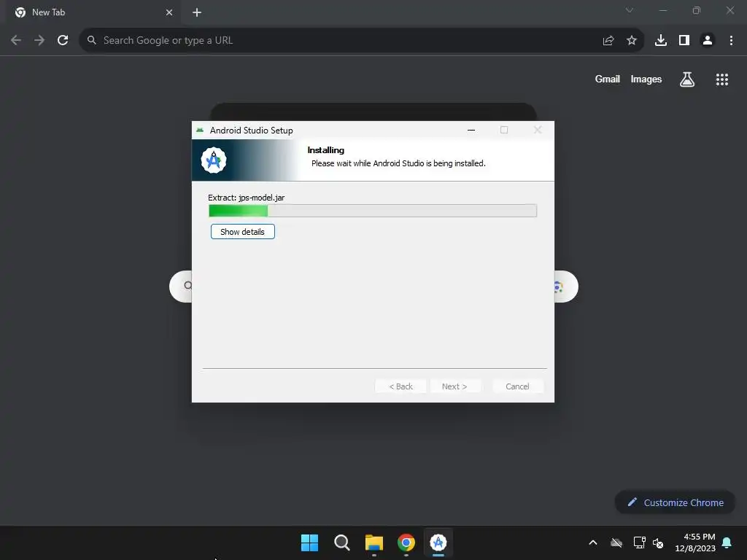Minimize the Android Studio Setup window

coord(471,130)
